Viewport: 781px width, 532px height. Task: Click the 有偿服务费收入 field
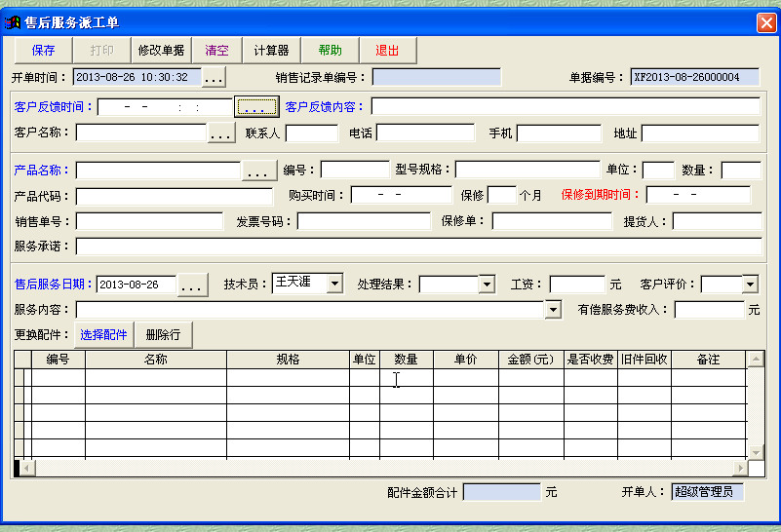pyautogui.click(x=709, y=310)
